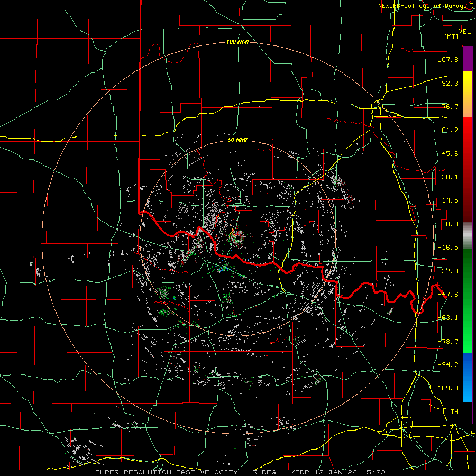
Task: Click the [KT] units label
Action: point(452,36)
